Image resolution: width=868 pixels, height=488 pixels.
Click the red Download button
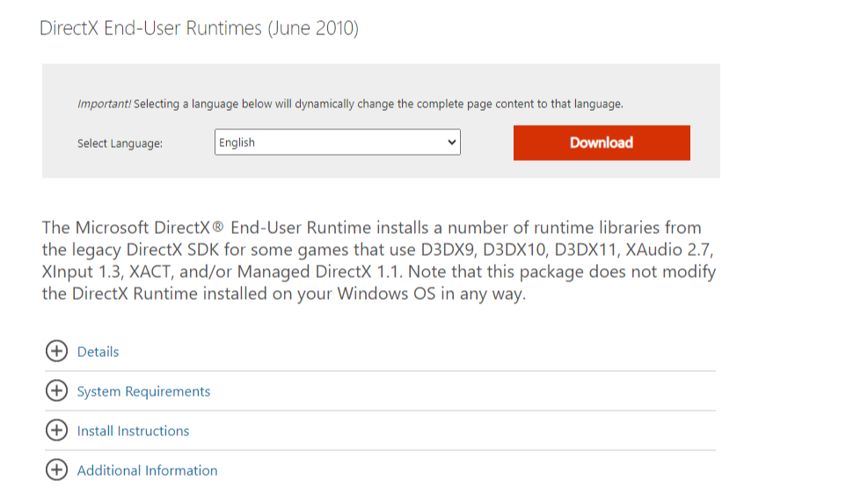coord(602,142)
